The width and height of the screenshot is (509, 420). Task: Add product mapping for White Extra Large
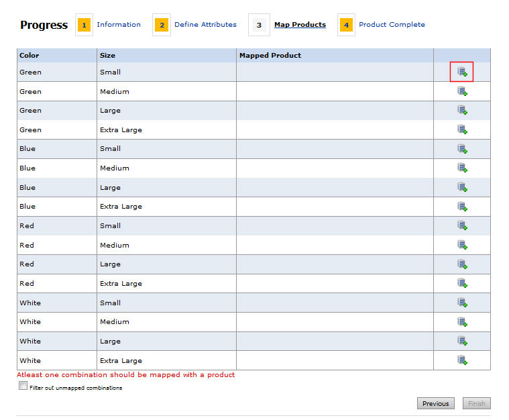pos(462,360)
